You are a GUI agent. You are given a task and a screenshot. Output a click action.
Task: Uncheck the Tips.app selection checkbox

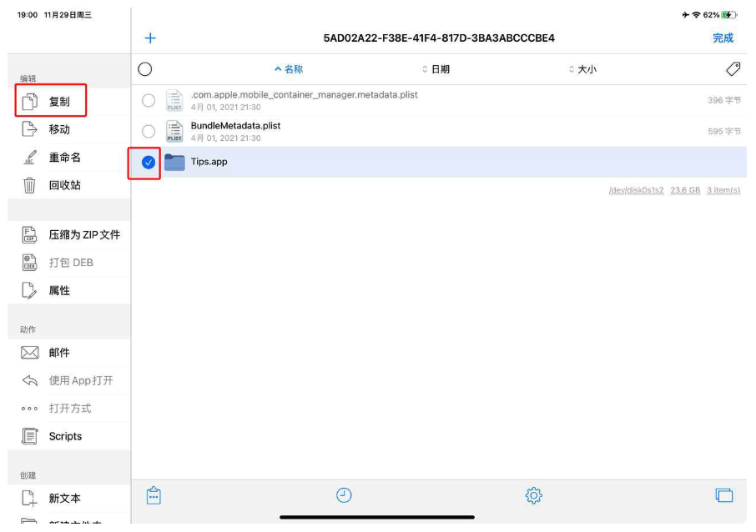point(148,163)
